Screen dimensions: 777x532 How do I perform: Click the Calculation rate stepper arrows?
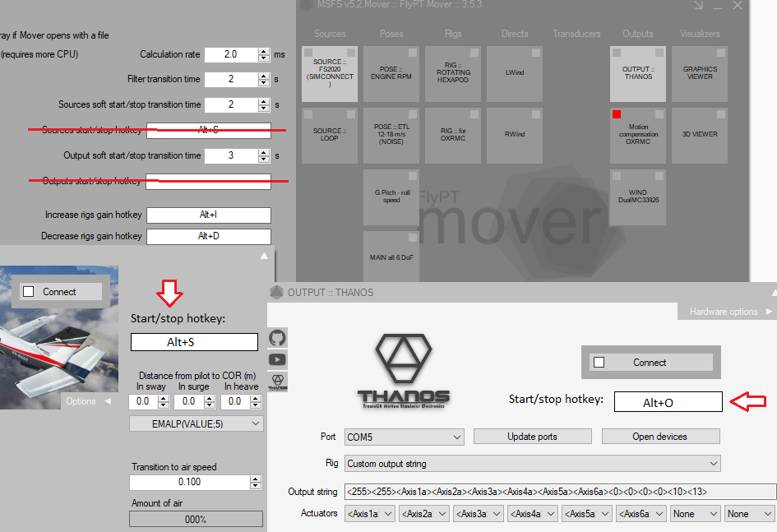click(x=264, y=54)
